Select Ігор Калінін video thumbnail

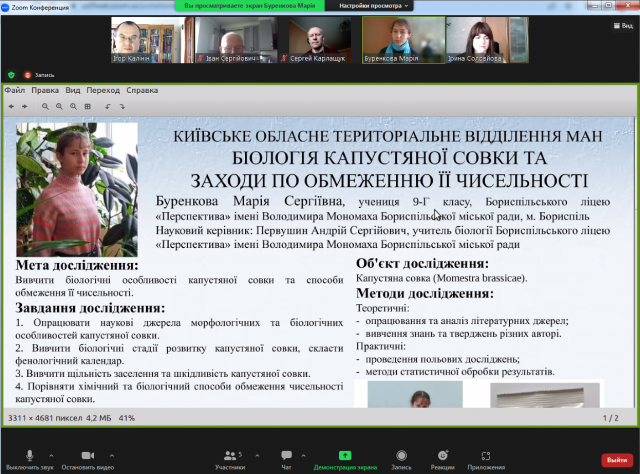pyautogui.click(x=152, y=40)
